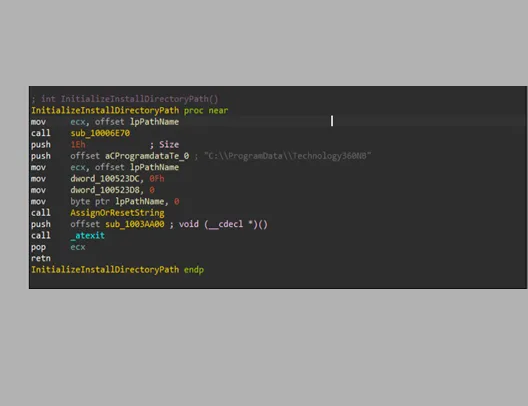Select the "C:\\ProgramData\\Technology360NB" string comment
Screen dimensions: 528x406
coord(288,156)
